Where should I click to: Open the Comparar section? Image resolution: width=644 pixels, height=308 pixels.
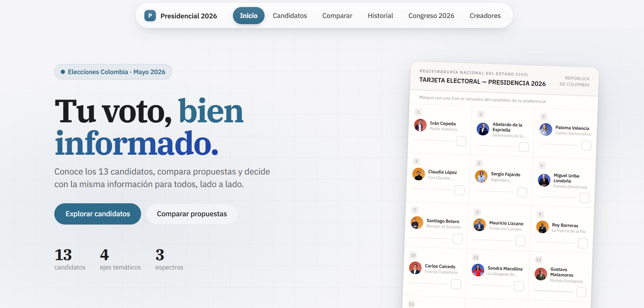click(337, 16)
